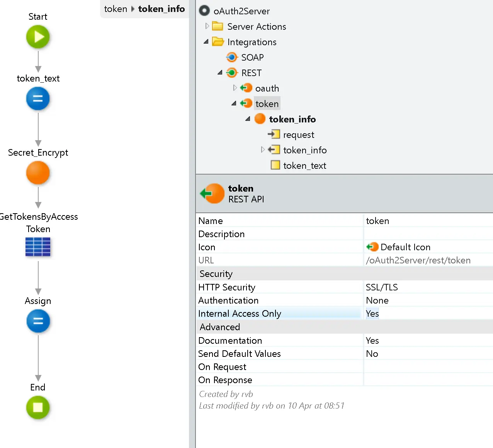Select the Assign node icon in the flow
This screenshot has width=493, height=448.
[37, 321]
